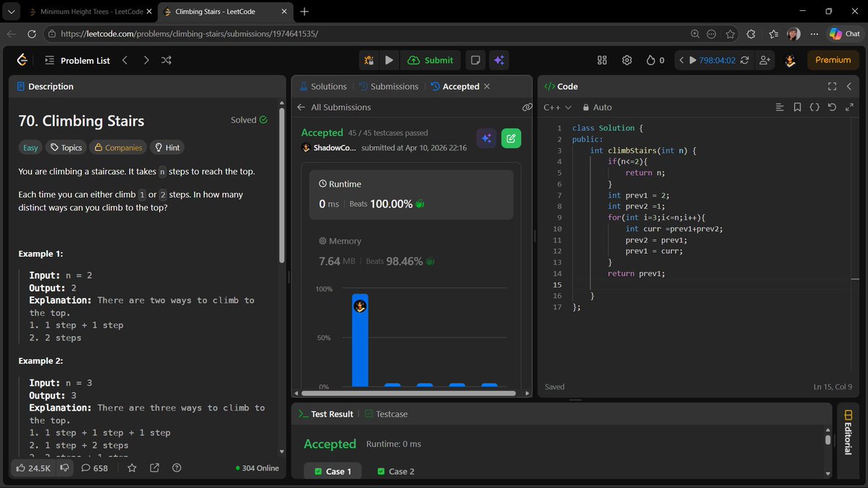Switch to the Description tab
868x488 pixels.
pos(45,86)
